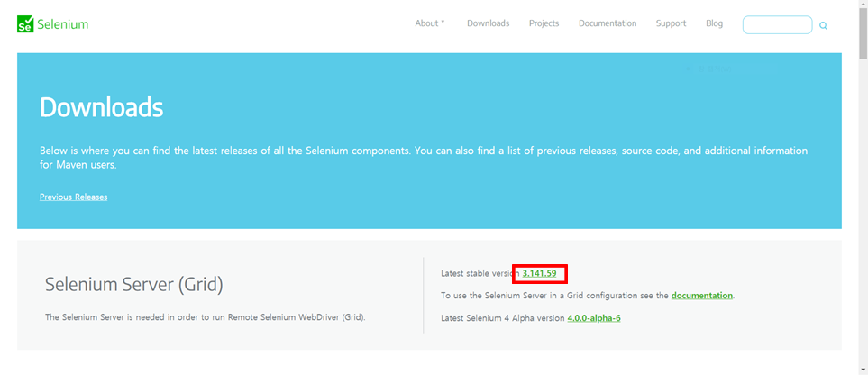
Task: Download stable version 3.141.59
Action: coord(539,273)
